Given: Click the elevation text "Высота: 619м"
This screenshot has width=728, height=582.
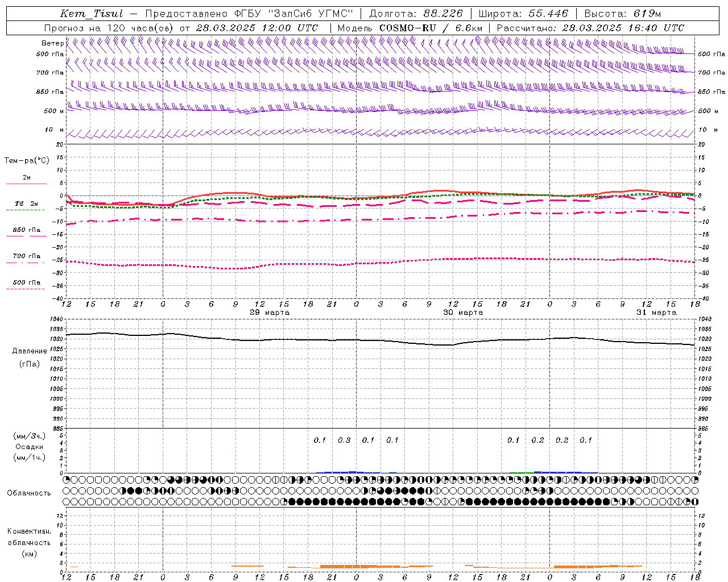Looking at the screenshot, I should [623, 14].
